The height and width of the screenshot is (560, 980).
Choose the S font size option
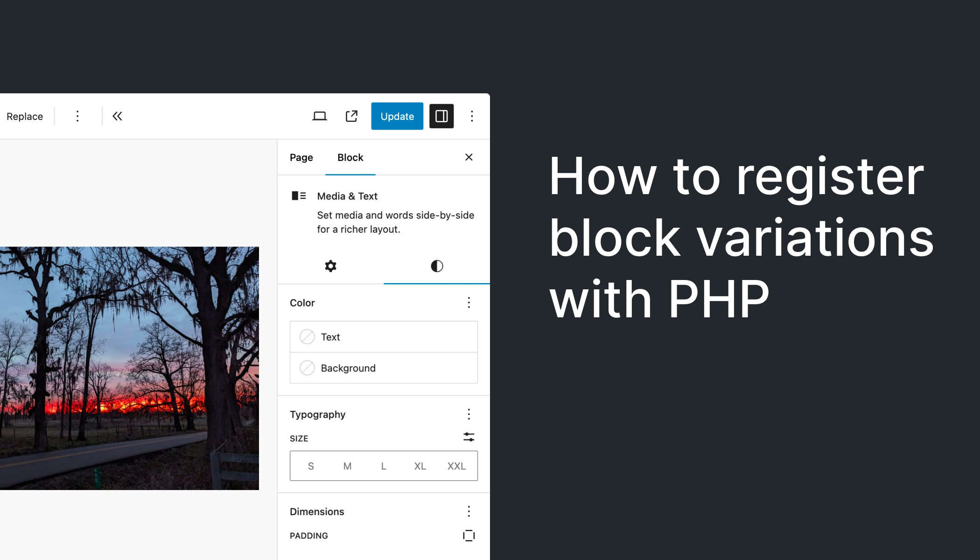click(311, 466)
